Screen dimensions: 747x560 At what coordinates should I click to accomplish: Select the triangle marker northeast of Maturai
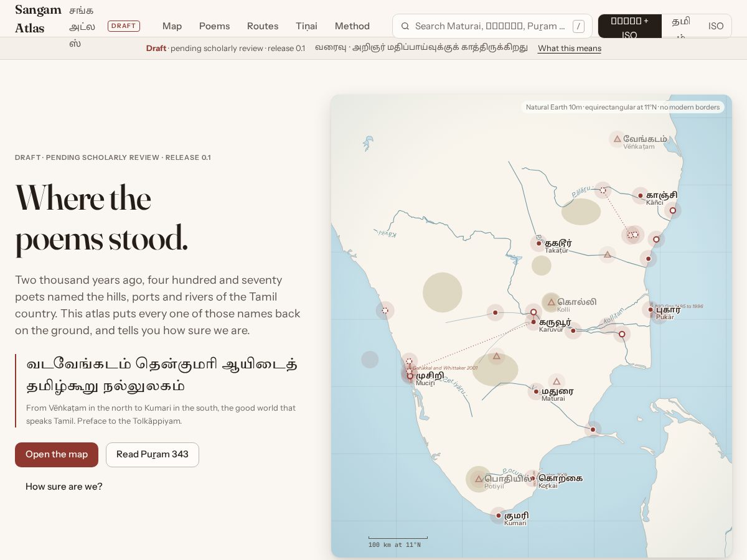[x=557, y=381]
